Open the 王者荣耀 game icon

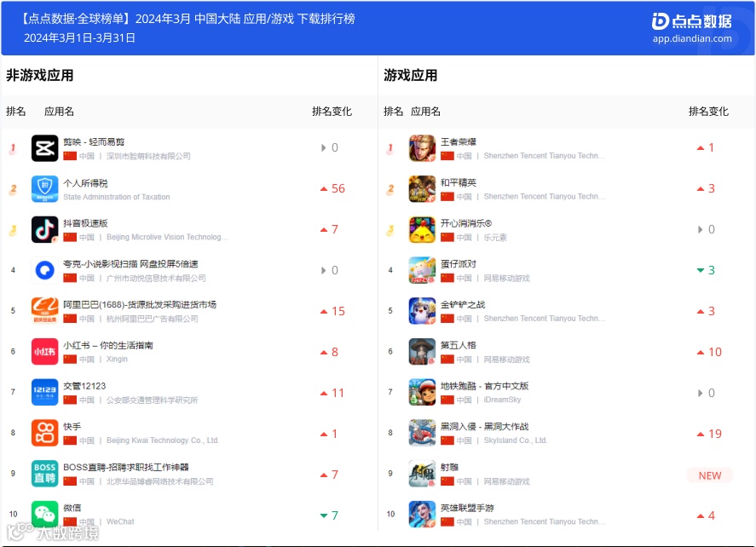[x=422, y=148]
